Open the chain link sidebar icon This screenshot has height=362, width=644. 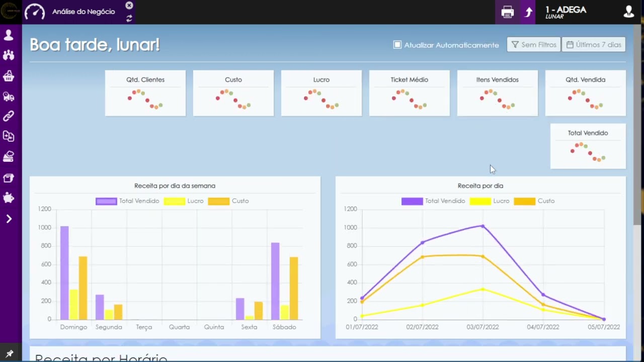pyautogui.click(x=9, y=116)
